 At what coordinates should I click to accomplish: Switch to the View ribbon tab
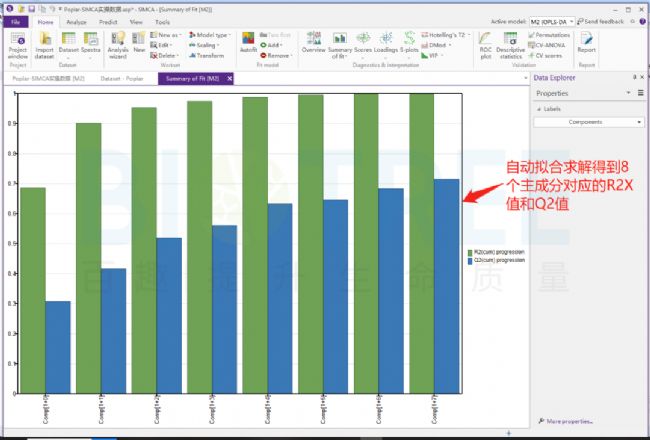136,22
